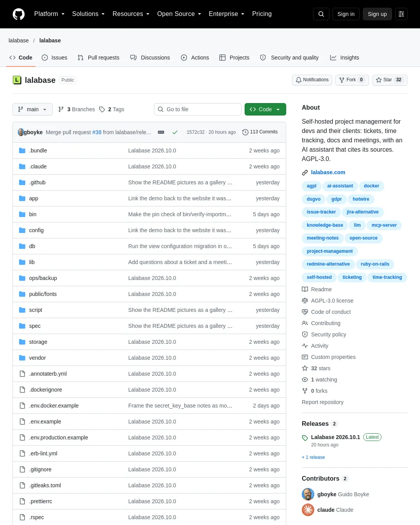This screenshot has width=420, height=525.
Task: Switch to the Pull requests tab
Action: pyautogui.click(x=98, y=58)
